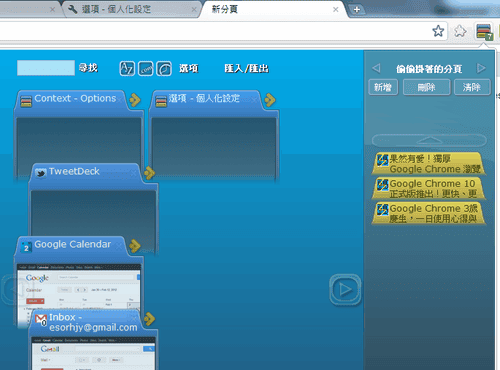Click the time sort clock icon
Viewport: 500px width, 370px height.
(x=164, y=69)
